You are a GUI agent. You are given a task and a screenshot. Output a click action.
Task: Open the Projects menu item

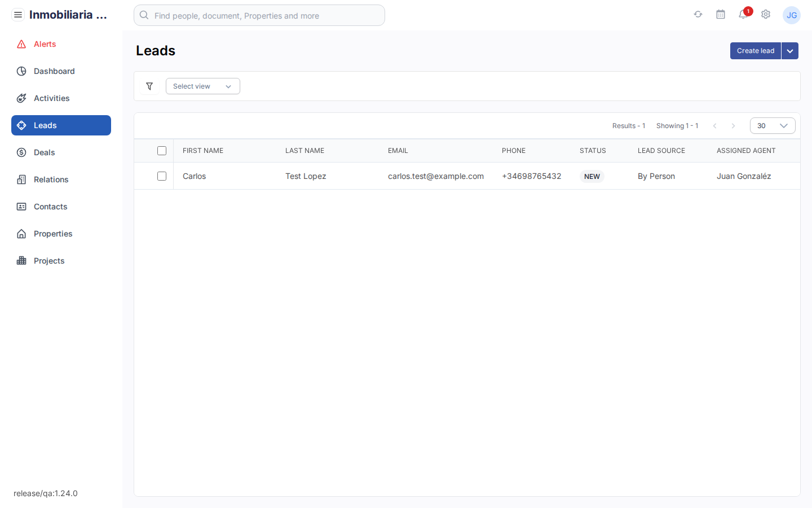[x=49, y=261]
